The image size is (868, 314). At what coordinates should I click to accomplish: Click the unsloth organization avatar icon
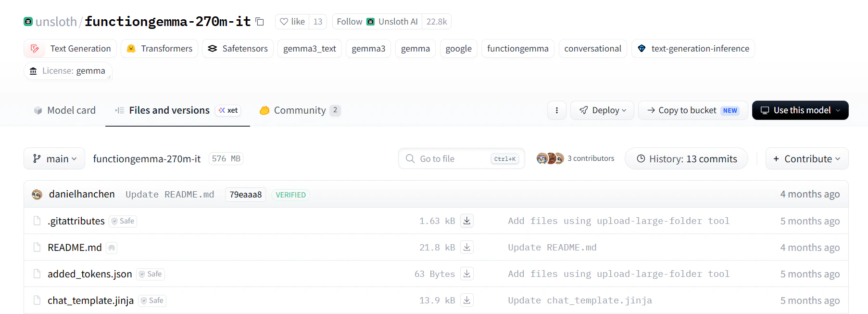point(28,22)
